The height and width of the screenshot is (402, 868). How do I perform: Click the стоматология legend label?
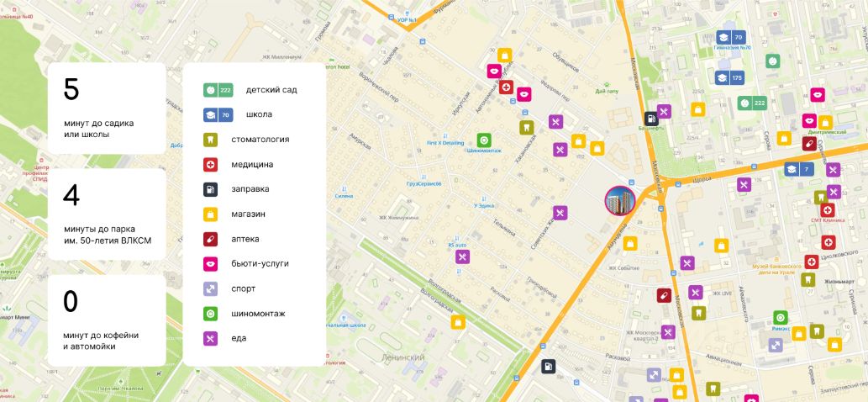pyautogui.click(x=260, y=140)
